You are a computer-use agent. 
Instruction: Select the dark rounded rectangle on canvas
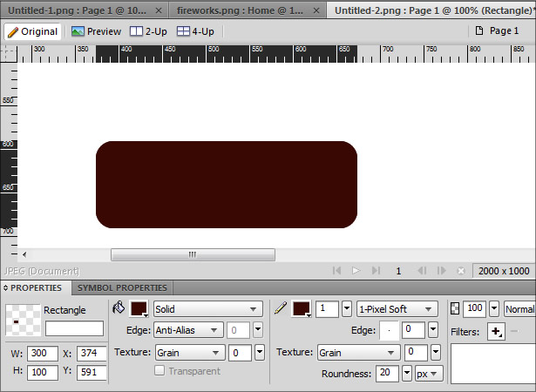click(227, 185)
